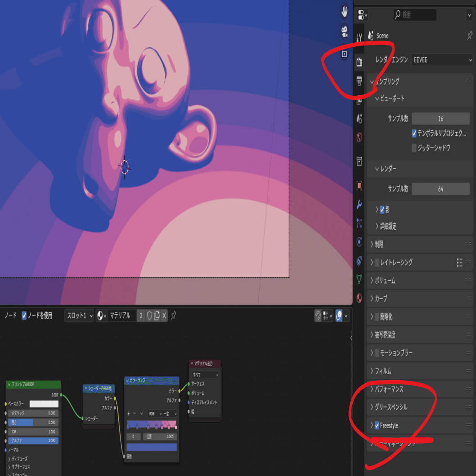Click the viewport pan hand gizmo
Viewport: 476px width, 476px height.
point(344,12)
